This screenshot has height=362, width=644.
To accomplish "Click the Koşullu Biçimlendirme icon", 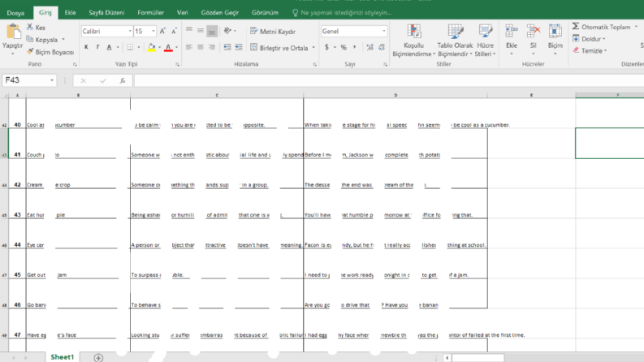I will (x=413, y=32).
